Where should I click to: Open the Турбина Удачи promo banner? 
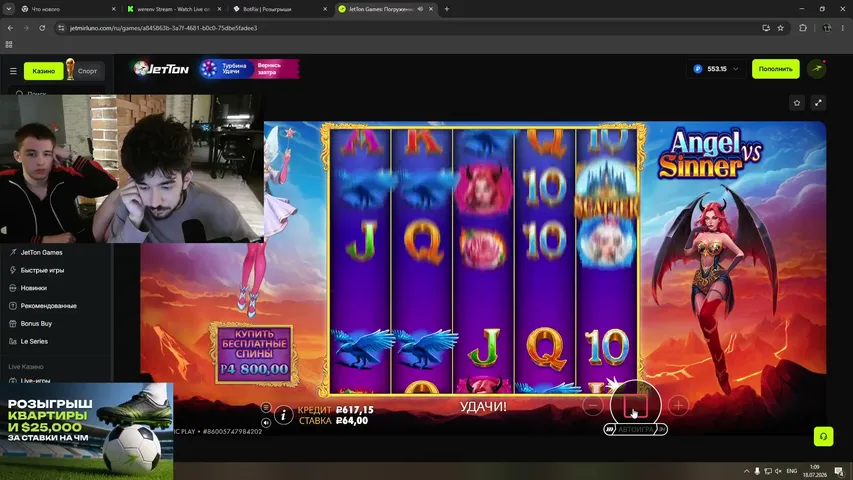point(249,69)
